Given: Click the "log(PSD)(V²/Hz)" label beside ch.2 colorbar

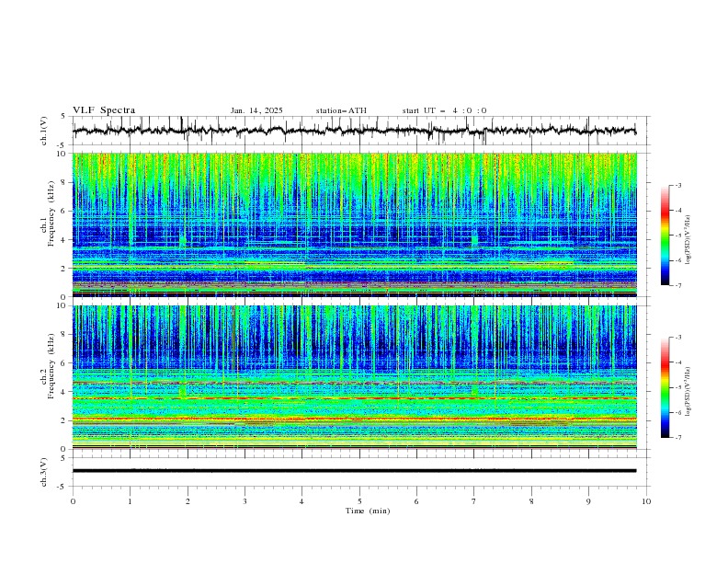Looking at the screenshot, I should click(688, 391).
